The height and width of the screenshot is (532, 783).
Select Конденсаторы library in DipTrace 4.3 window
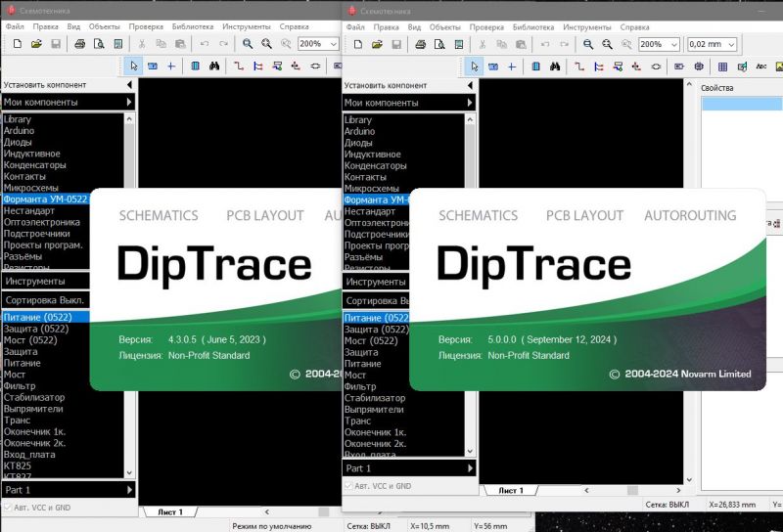[34, 164]
